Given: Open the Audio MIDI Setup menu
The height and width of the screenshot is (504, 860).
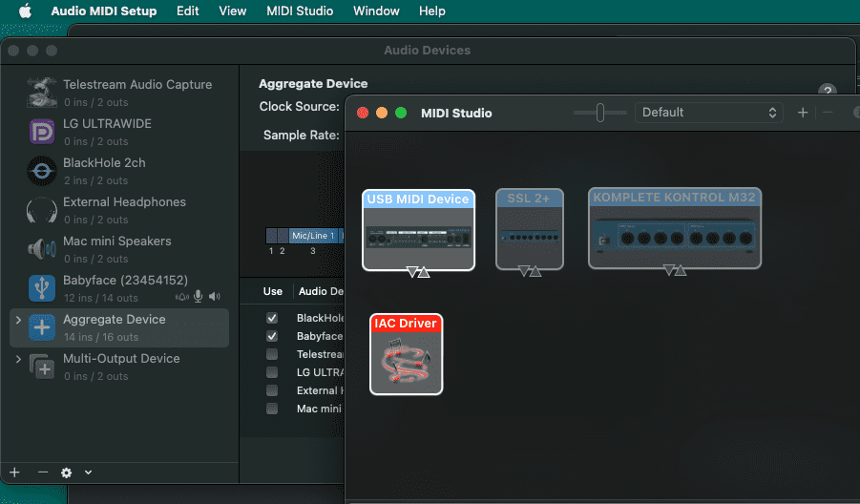Looking at the screenshot, I should point(104,10).
